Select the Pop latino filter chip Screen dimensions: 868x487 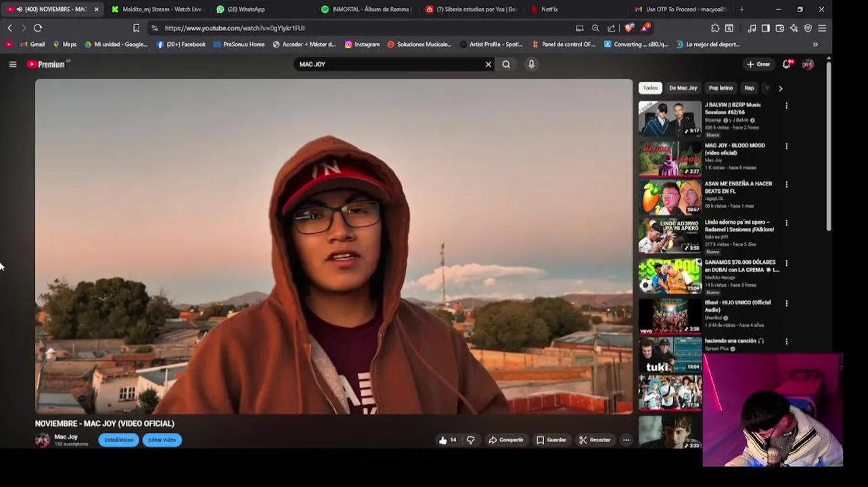721,88
